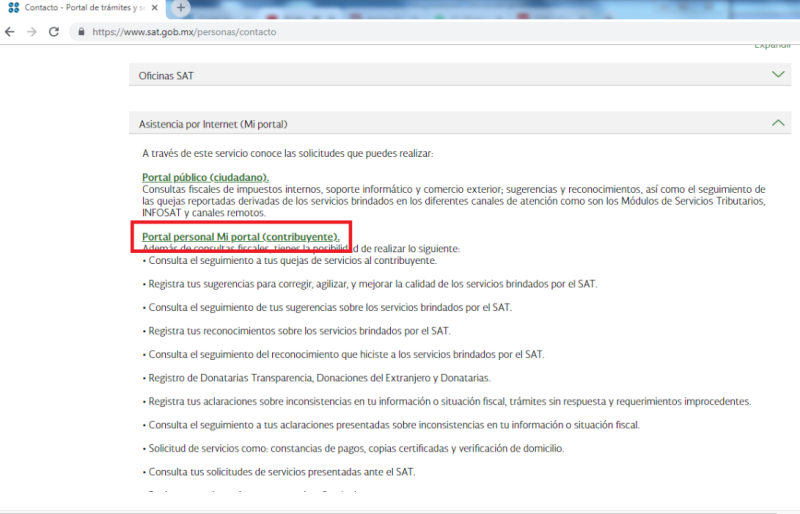Viewport: 800px width, 514px height.
Task: Open Portal personal Mi portal (contribuyente) link
Action: 240,236
